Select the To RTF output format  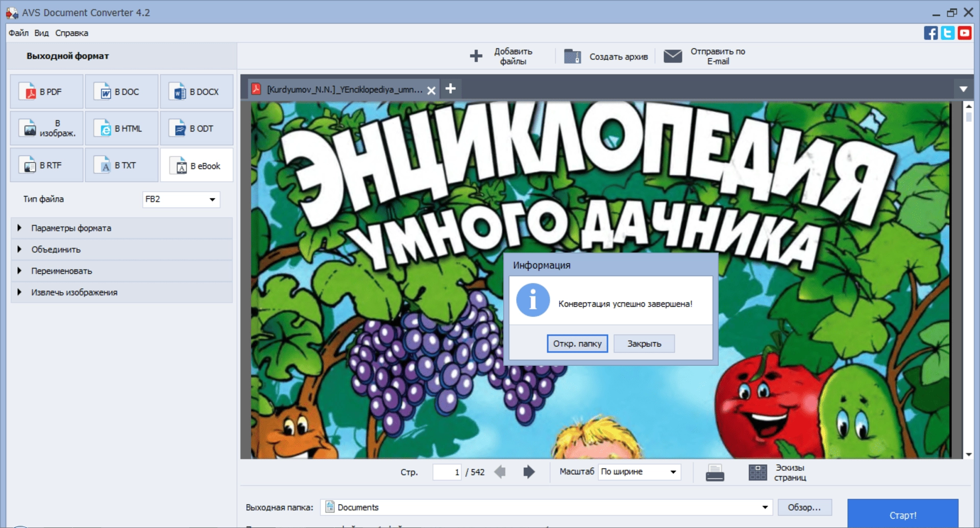coord(46,165)
